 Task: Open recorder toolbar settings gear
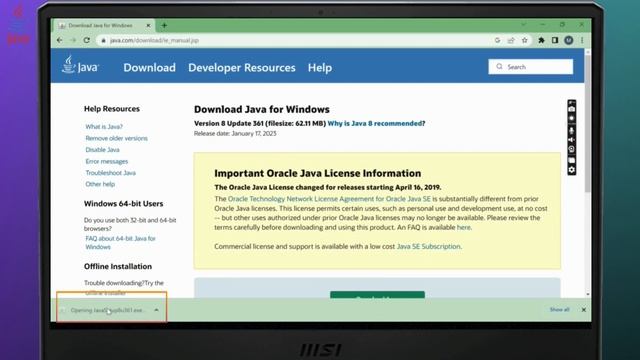coord(572,170)
